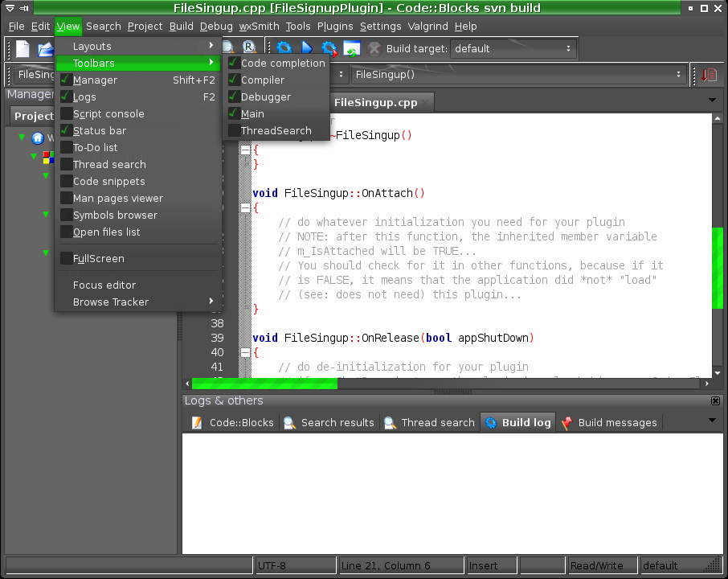The image size is (728, 579).
Task: Toggle Manager panel visibility
Action: (x=138, y=80)
